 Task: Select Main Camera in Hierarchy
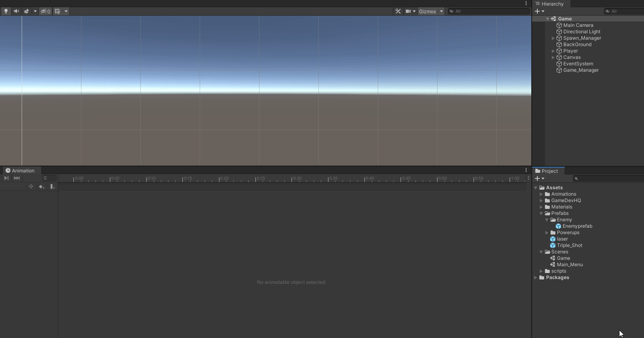coord(578,25)
